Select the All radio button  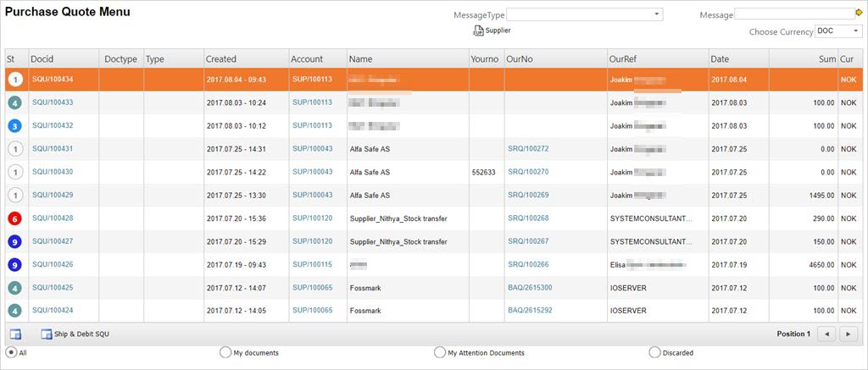[11, 352]
